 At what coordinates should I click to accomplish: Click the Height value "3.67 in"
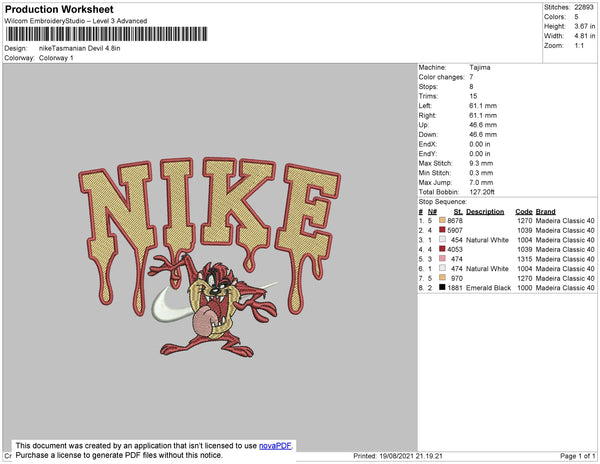585,26
